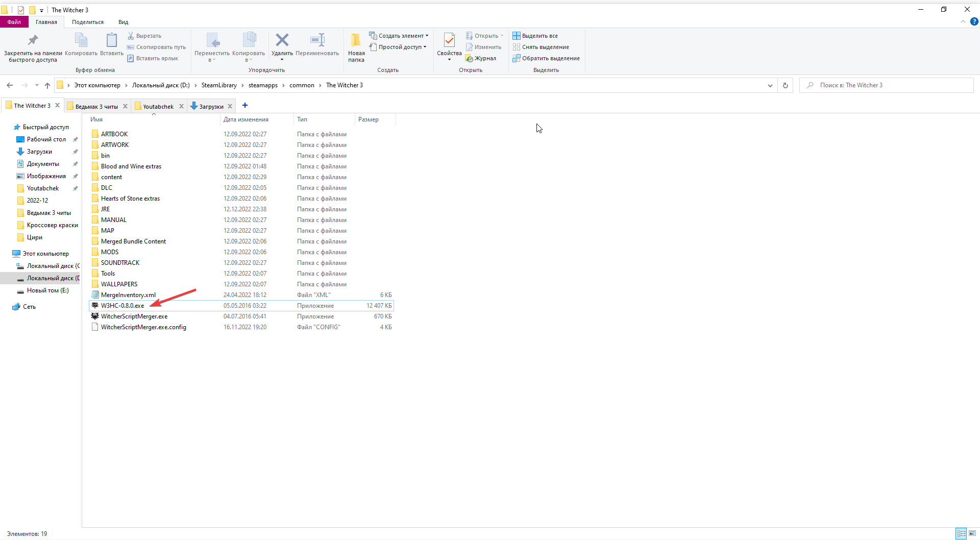Viewport: 980px width, 540px height.
Task: Pin folder to Quick Access panel
Action: pos(33,47)
